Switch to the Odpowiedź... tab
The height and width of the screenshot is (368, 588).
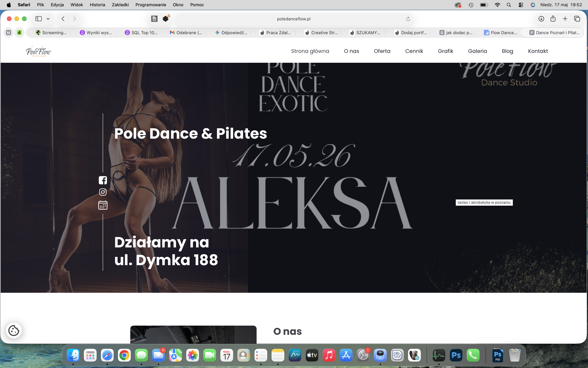[231, 33]
